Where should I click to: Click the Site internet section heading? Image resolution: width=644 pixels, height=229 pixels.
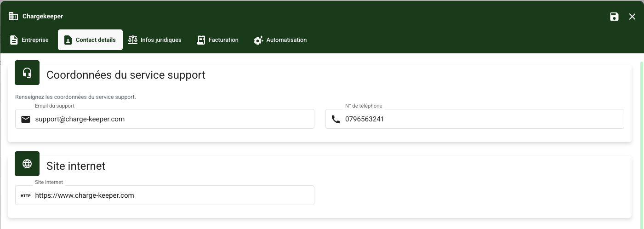[76, 166]
